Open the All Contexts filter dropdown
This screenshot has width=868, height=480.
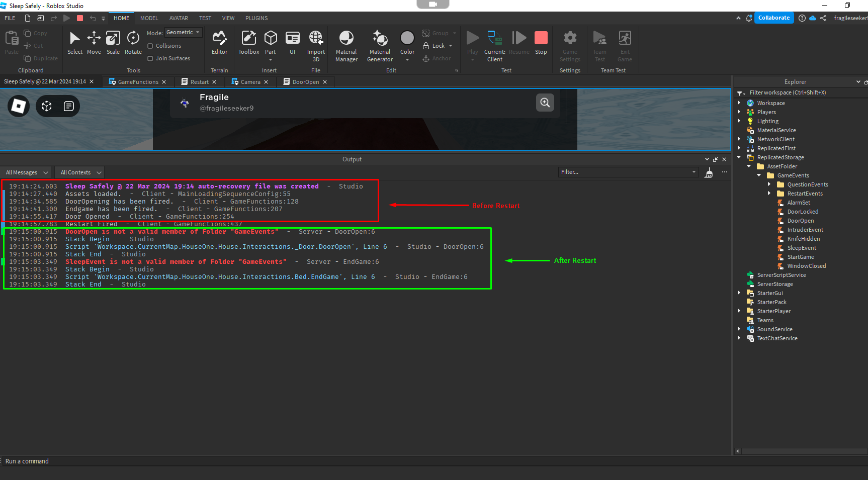(79, 172)
